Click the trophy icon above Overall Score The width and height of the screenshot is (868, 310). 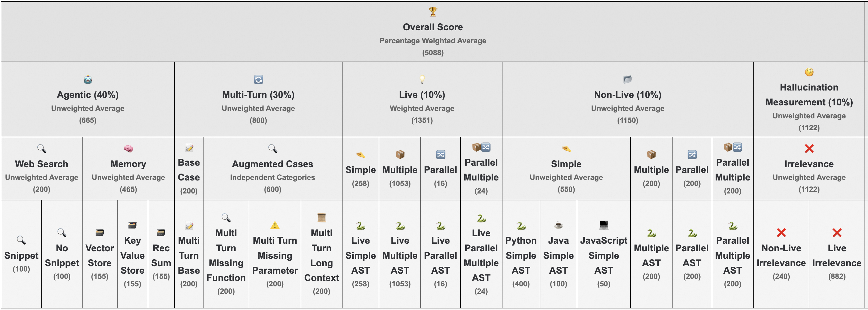click(x=433, y=12)
